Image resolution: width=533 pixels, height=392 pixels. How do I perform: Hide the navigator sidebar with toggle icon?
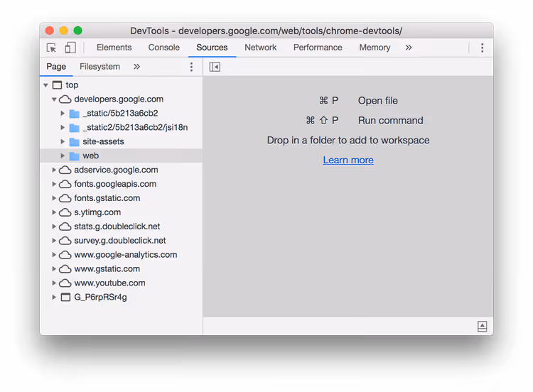point(215,67)
